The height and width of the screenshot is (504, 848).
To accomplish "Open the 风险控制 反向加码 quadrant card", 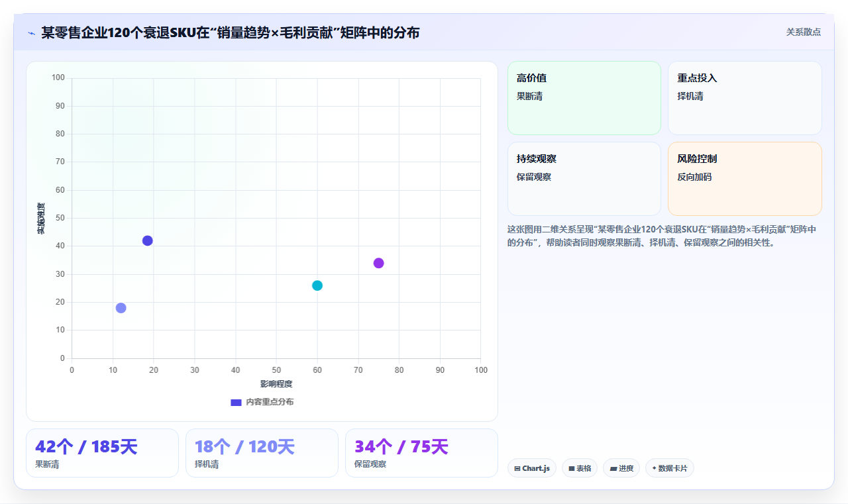I will click(x=745, y=179).
